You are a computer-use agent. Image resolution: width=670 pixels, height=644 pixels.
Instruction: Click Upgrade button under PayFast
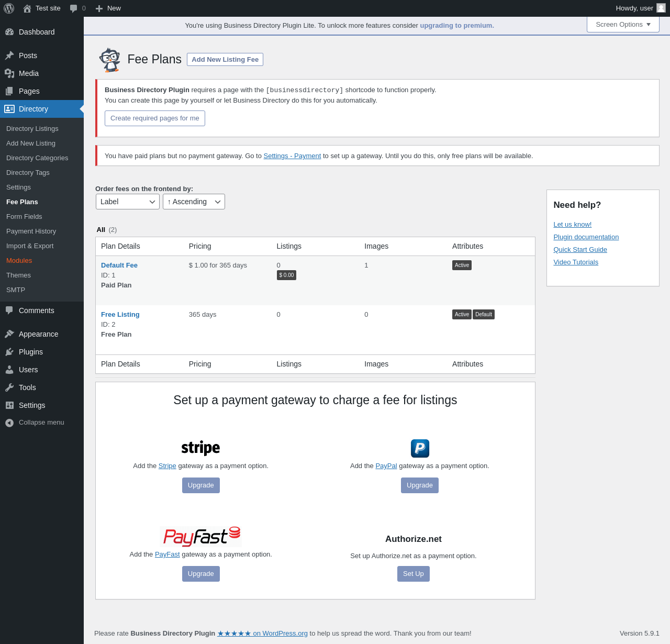pos(201,574)
